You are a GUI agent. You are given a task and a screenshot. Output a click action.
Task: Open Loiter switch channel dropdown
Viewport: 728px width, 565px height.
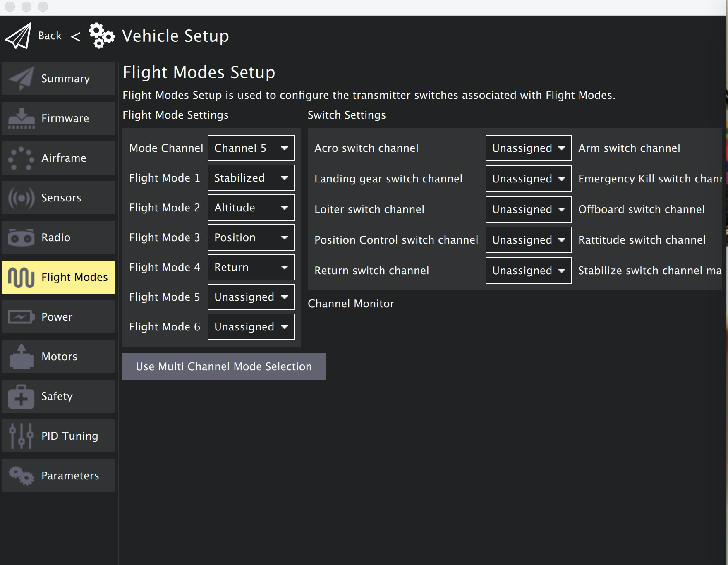[x=529, y=209]
